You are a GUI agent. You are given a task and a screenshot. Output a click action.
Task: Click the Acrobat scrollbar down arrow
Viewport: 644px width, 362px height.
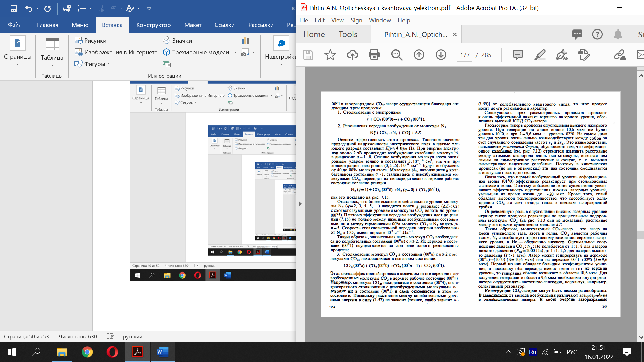[640, 337]
